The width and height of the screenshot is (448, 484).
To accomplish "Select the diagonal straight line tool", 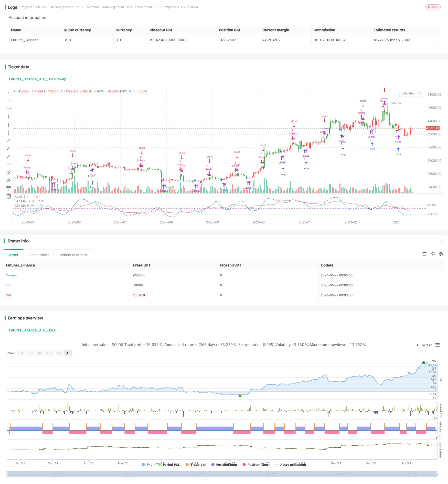I will click(9, 141).
